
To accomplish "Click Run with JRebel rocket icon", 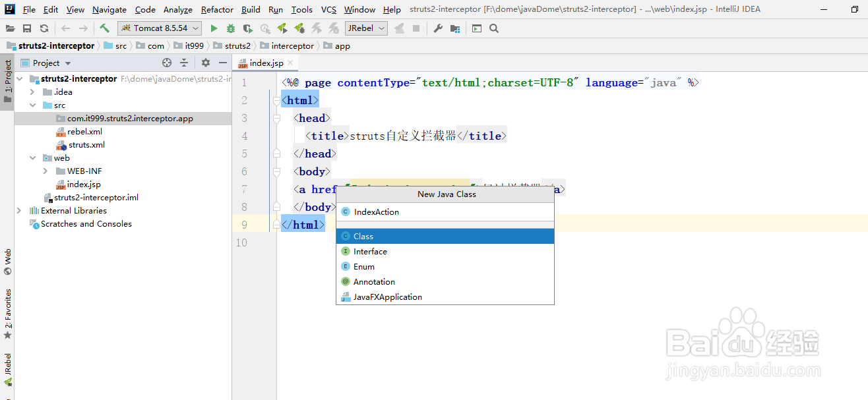I will click(x=282, y=28).
